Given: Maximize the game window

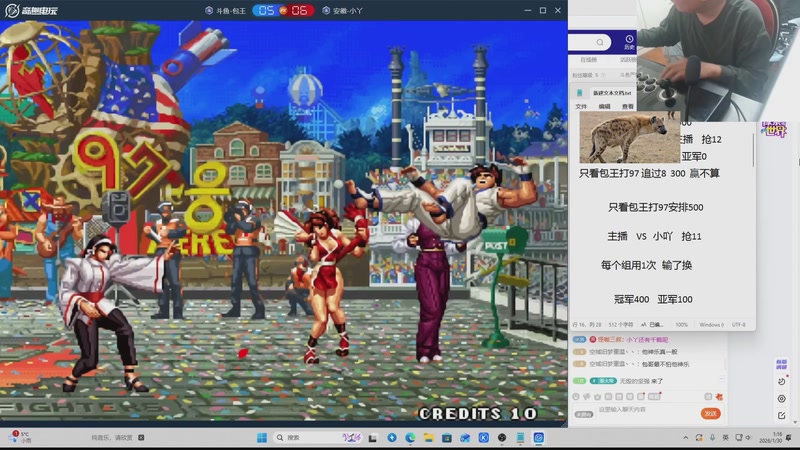Looking at the screenshot, I should [543, 10].
